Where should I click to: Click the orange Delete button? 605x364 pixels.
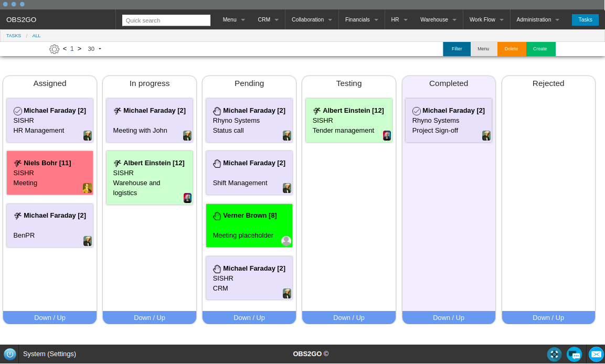[511, 49]
